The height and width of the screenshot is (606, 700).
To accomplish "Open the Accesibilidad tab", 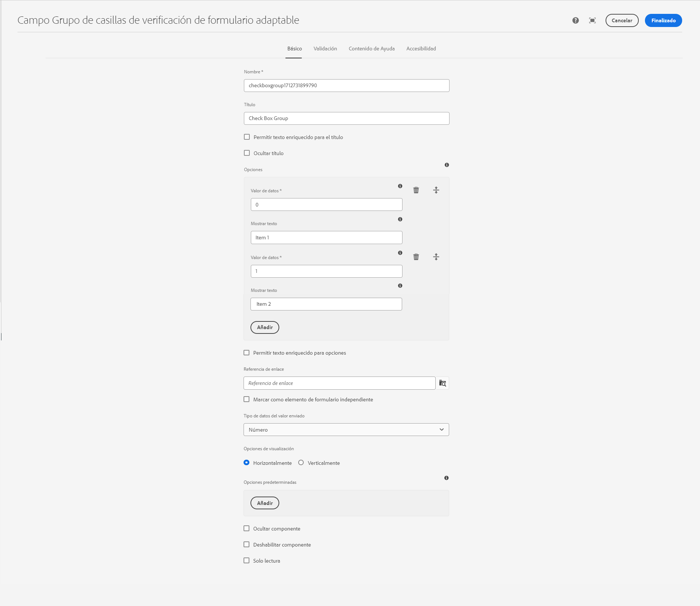I will click(421, 49).
